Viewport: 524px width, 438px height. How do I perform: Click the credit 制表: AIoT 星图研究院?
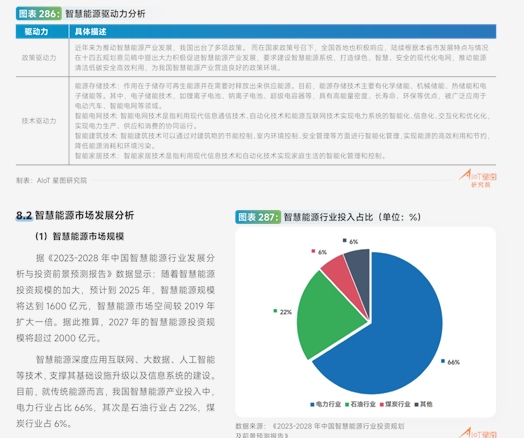pos(51,180)
